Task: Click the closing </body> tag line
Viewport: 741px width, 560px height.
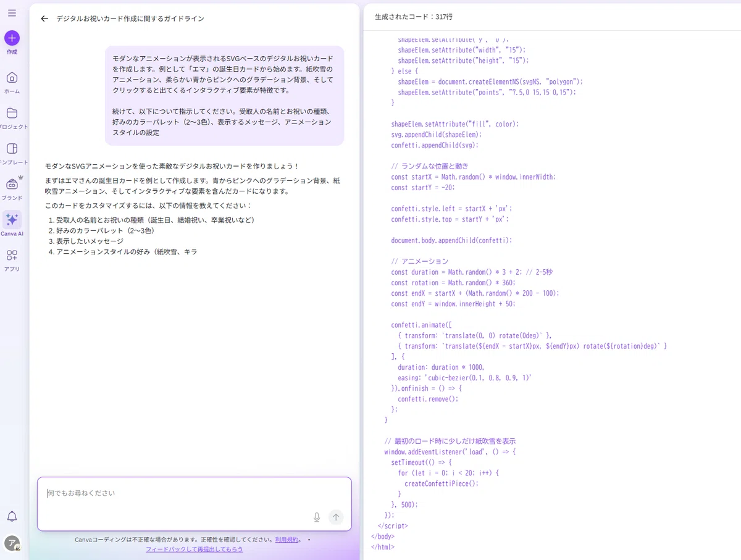Action: (383, 537)
